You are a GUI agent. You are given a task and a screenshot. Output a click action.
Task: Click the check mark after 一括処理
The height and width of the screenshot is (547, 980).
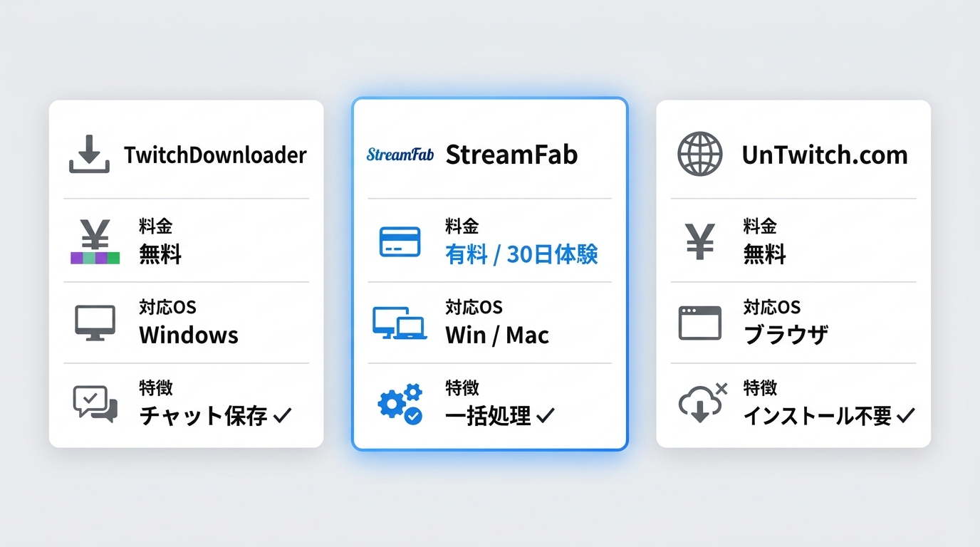tap(546, 415)
